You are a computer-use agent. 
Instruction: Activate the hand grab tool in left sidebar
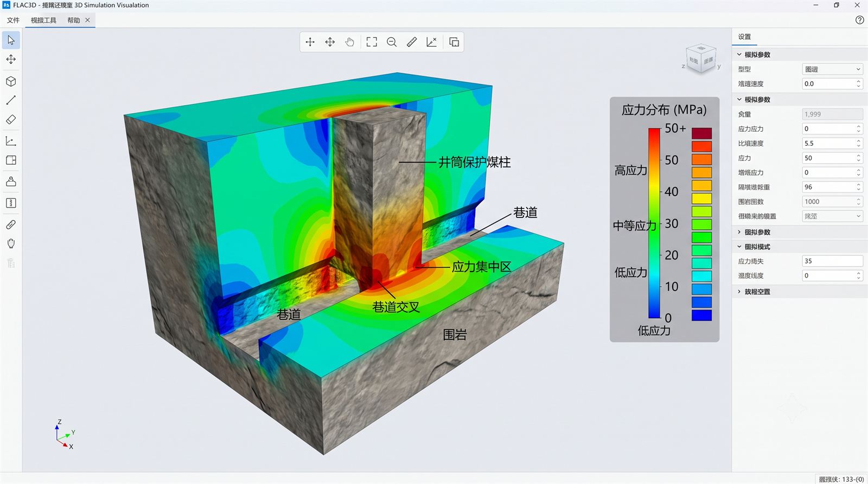pos(11,243)
